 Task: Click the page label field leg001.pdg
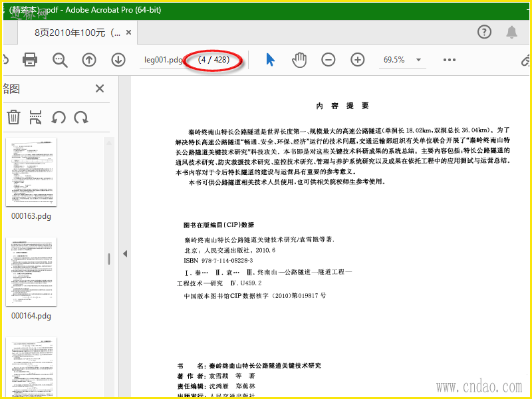pos(163,60)
